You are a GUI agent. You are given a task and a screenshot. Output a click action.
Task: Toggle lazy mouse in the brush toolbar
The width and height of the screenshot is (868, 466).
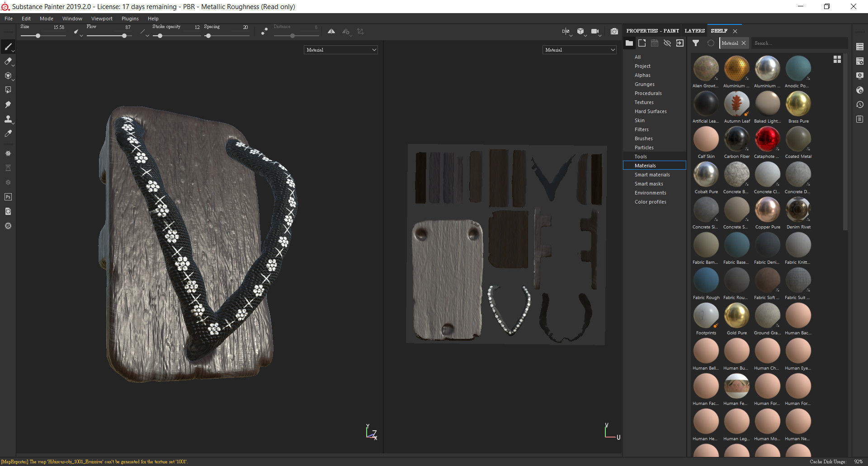point(264,31)
